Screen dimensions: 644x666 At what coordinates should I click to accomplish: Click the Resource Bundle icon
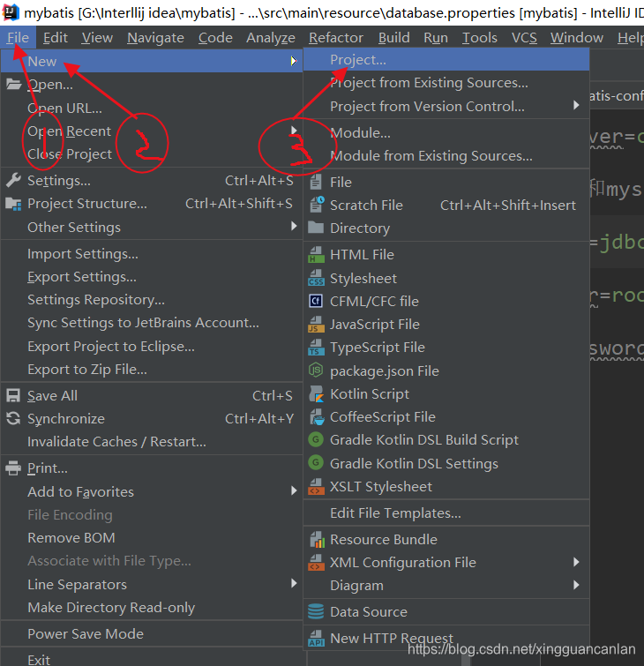pos(317,540)
